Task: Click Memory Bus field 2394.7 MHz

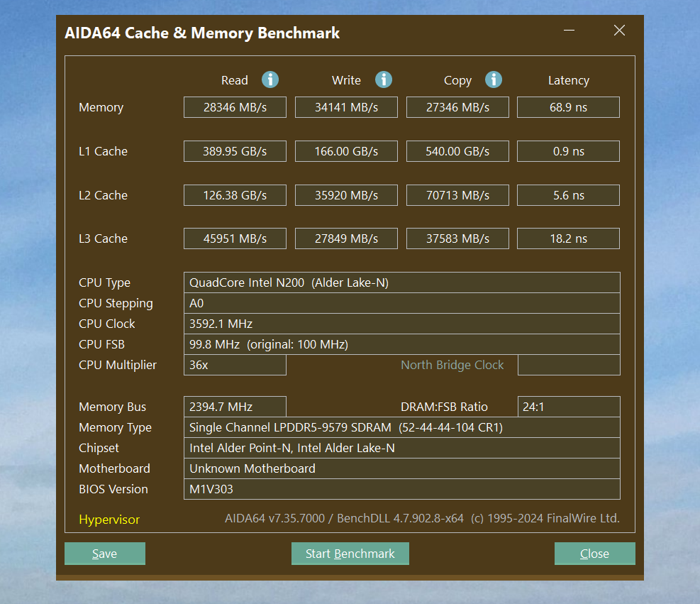Action: point(235,407)
